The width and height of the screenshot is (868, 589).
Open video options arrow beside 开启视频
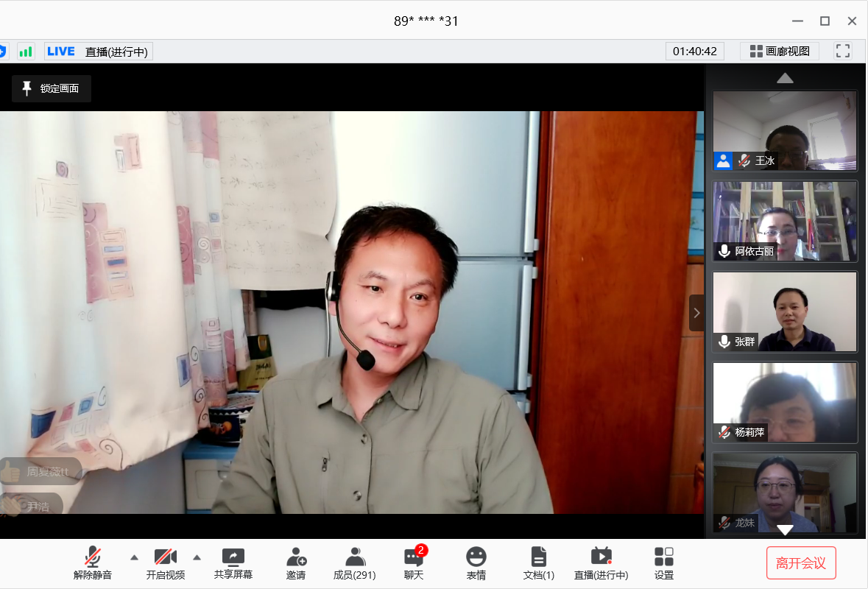tap(197, 557)
